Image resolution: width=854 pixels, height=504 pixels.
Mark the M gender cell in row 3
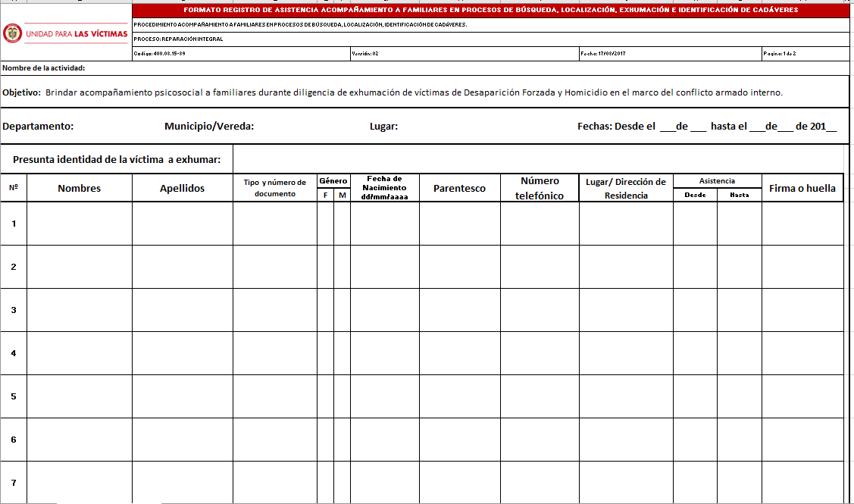click(342, 310)
